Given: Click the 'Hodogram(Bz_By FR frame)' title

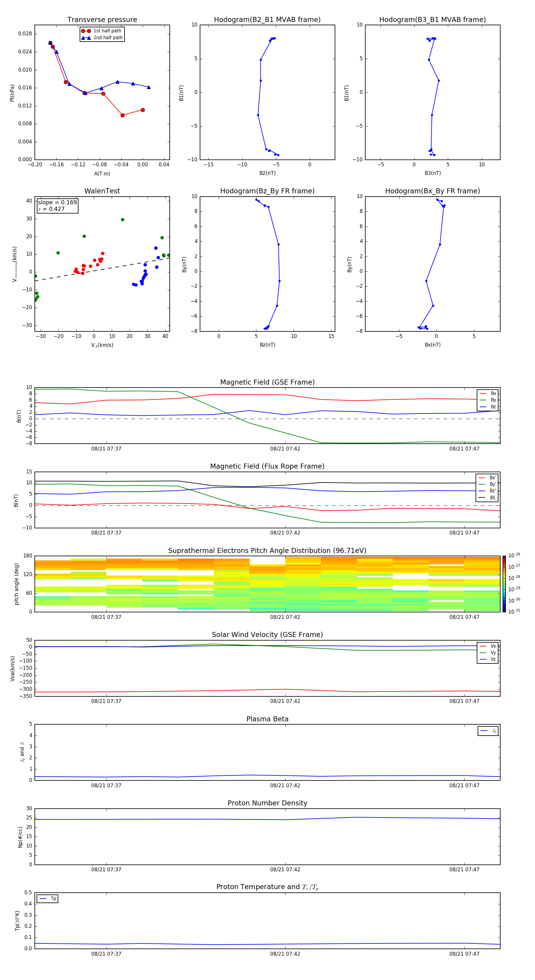Looking at the screenshot, I should pos(267,191).
